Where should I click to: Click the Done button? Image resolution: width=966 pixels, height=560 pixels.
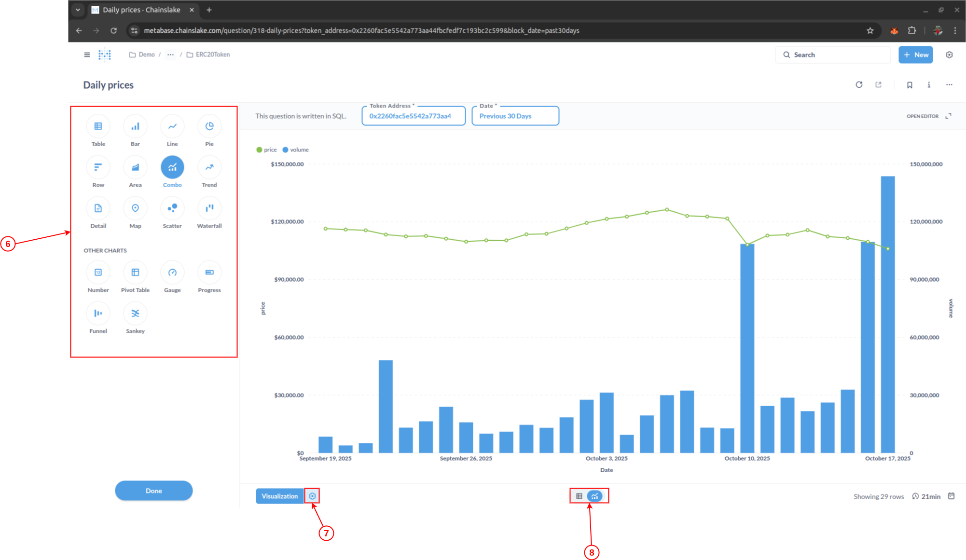tap(153, 491)
